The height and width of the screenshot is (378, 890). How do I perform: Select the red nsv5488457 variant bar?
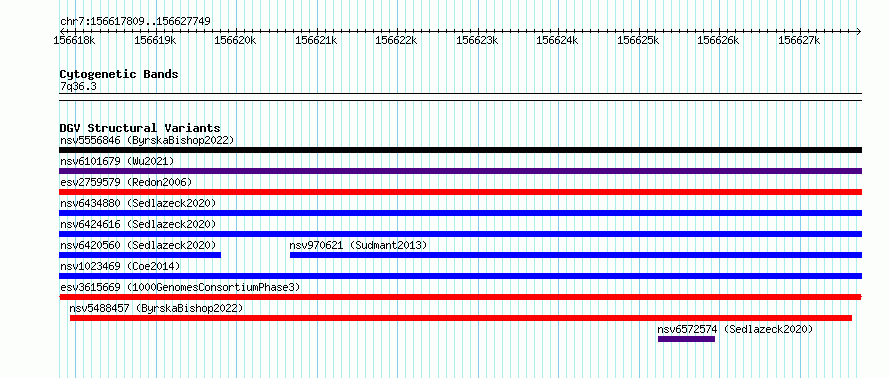click(461, 318)
